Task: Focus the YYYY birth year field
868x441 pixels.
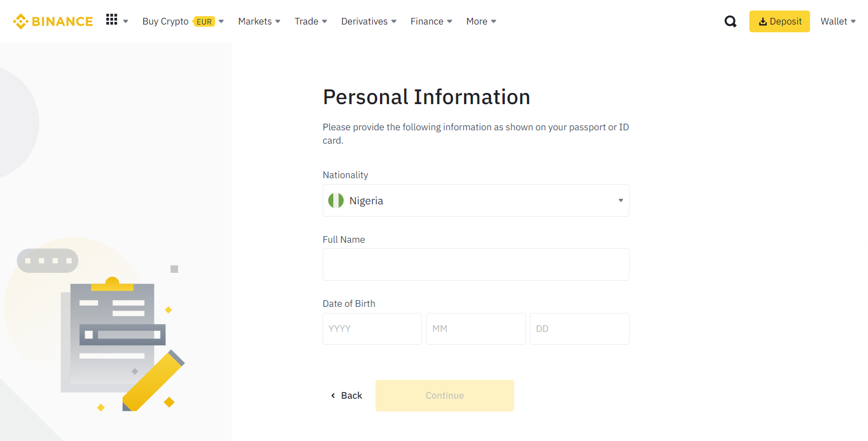Action: [372, 329]
